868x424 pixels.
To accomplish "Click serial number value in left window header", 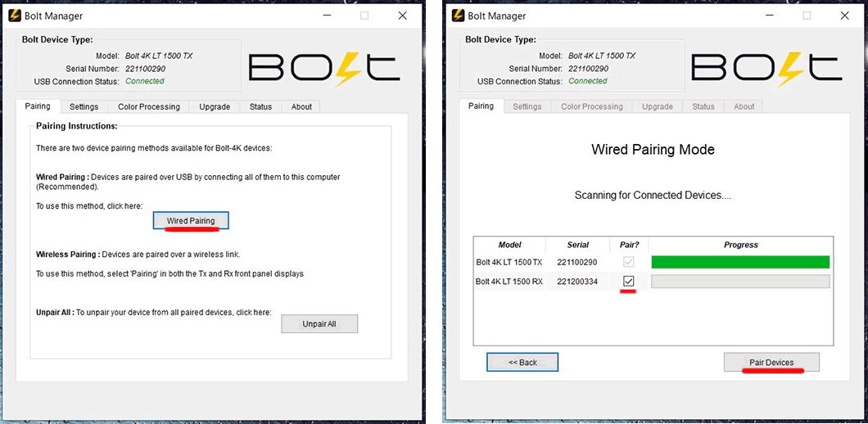I will 145,69.
